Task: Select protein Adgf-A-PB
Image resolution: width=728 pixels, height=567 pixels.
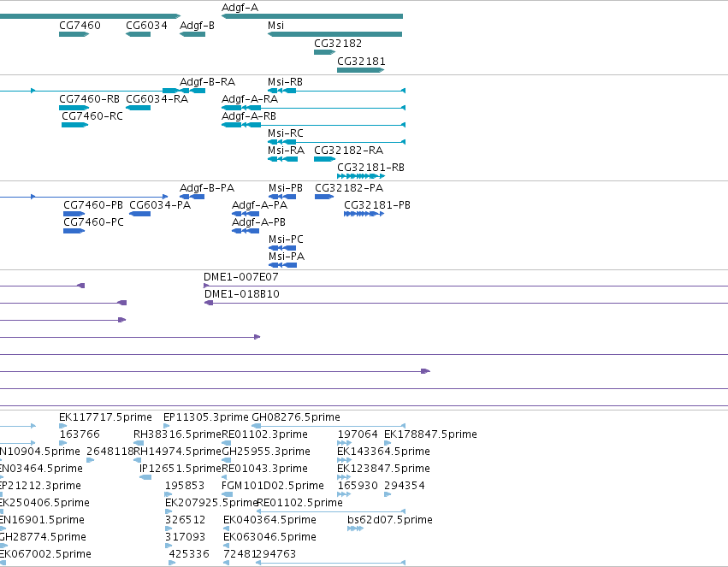Action: (246, 231)
